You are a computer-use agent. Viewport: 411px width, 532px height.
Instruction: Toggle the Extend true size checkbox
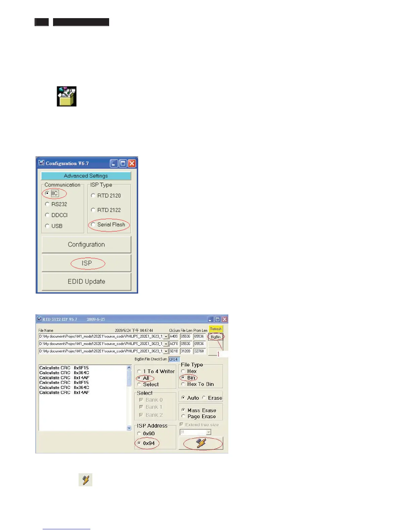tap(199, 425)
